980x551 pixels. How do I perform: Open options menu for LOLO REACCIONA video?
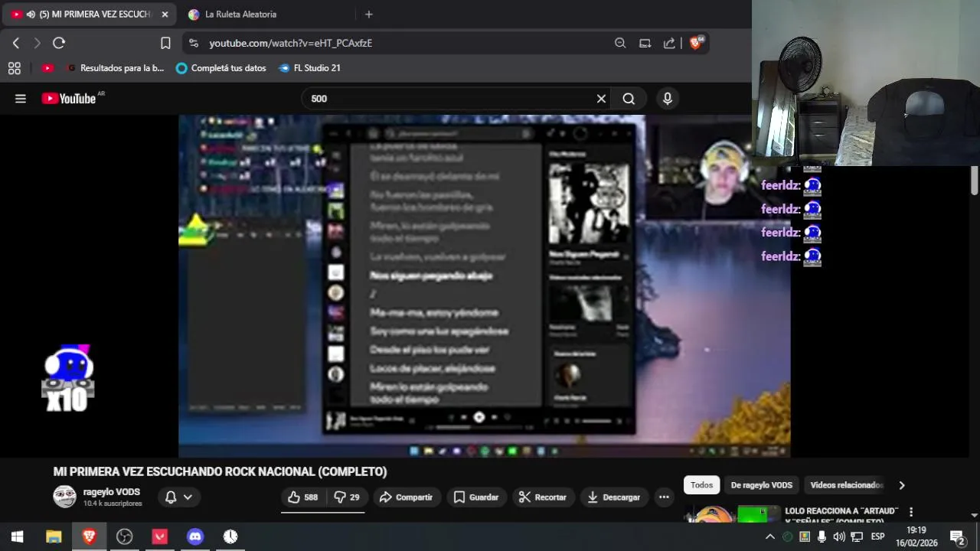[x=911, y=512]
